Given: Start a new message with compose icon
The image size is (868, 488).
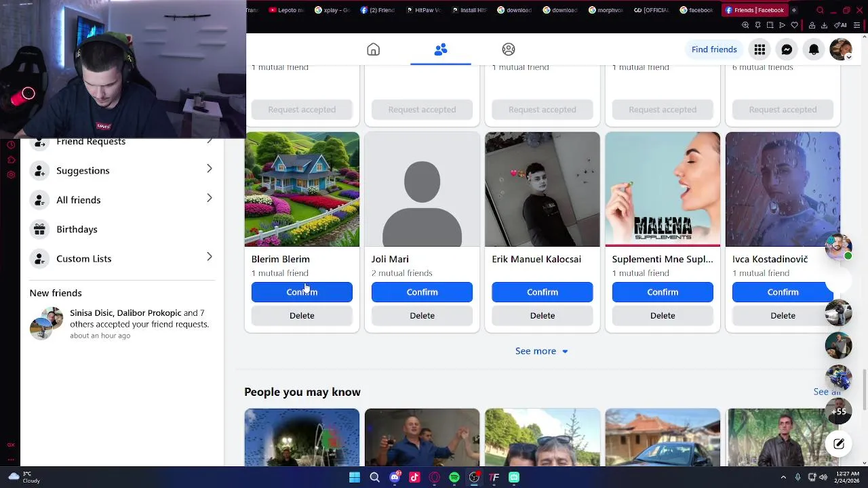Looking at the screenshot, I should [839, 444].
